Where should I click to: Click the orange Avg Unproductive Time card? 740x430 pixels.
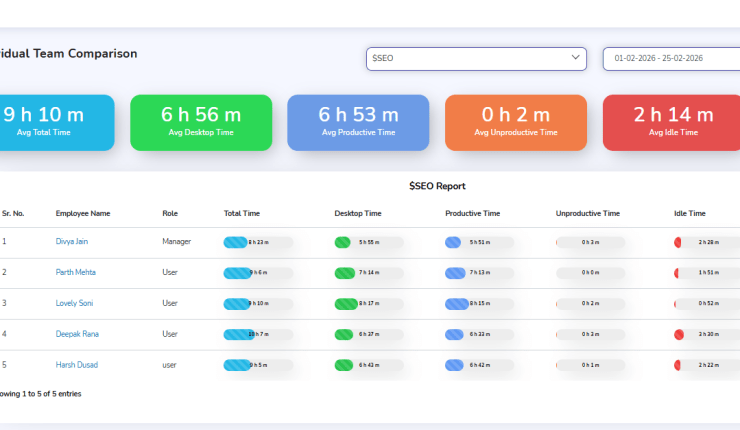click(515, 123)
